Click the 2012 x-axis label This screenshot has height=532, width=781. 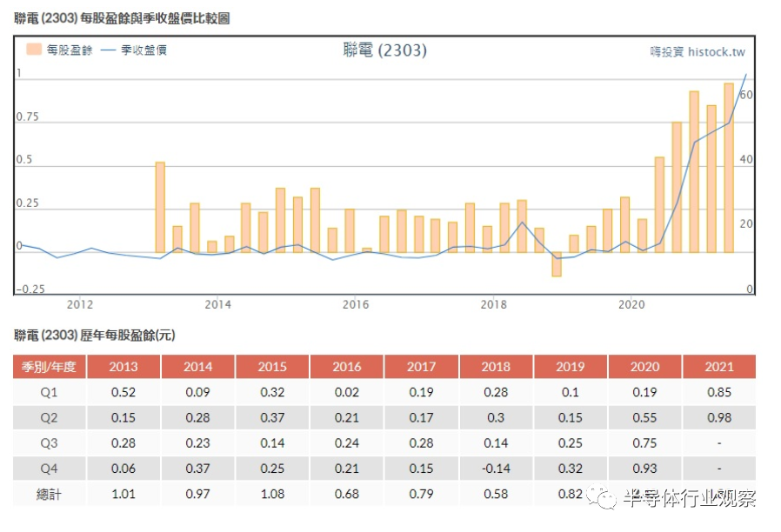(80, 304)
